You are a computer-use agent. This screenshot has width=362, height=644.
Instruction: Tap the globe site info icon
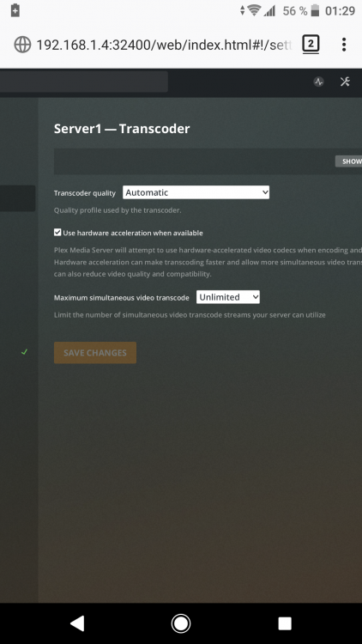[x=22, y=45]
